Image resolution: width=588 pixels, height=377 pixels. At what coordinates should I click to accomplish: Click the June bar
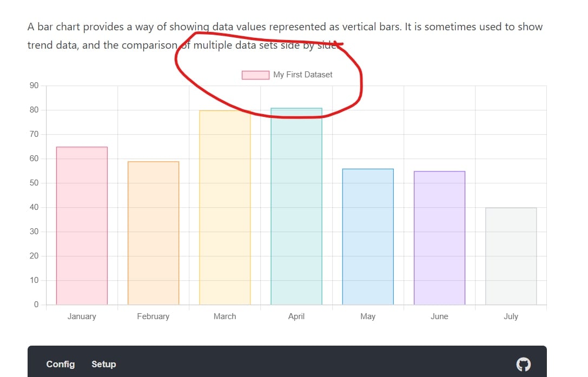coord(439,238)
